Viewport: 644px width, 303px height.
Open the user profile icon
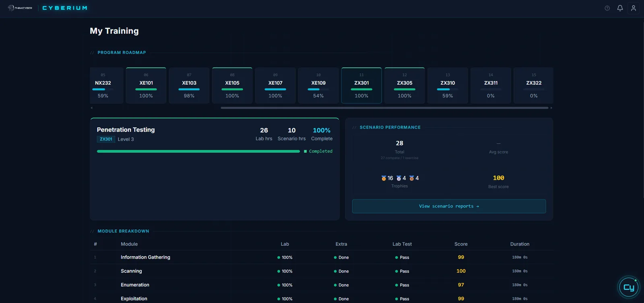633,8
